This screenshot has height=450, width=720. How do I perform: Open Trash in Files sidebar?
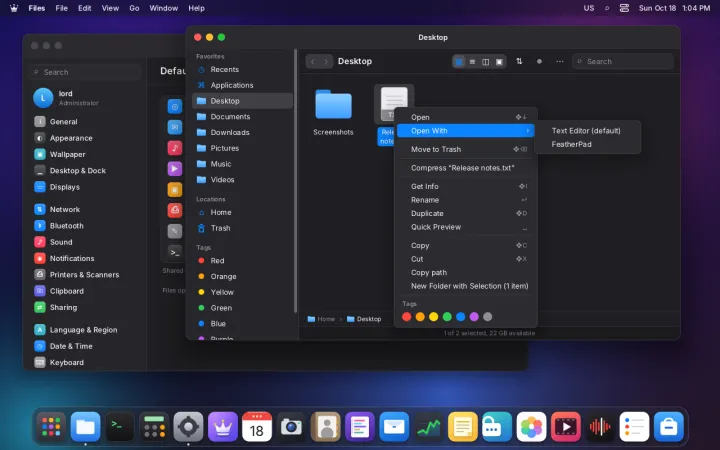click(242, 228)
